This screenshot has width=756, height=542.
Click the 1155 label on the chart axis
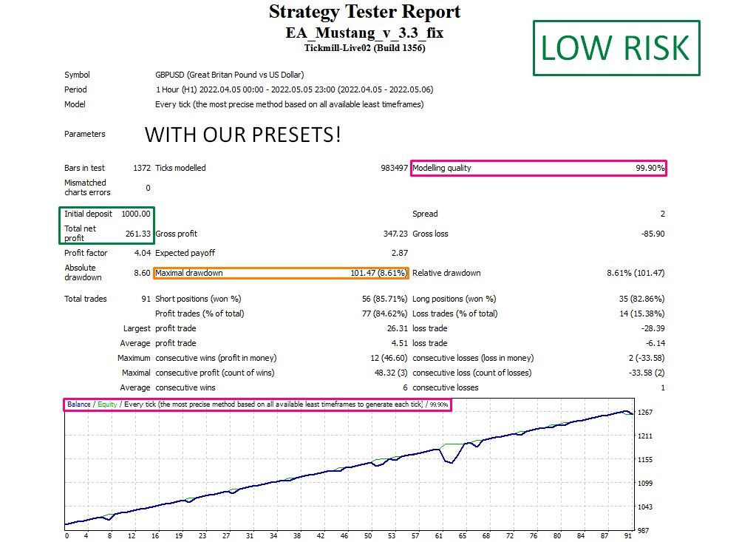pyautogui.click(x=644, y=459)
